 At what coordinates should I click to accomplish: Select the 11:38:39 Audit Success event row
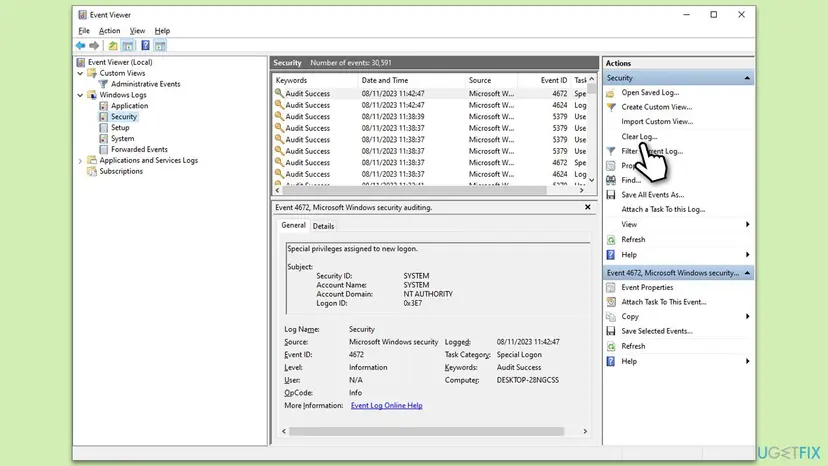coord(431,117)
